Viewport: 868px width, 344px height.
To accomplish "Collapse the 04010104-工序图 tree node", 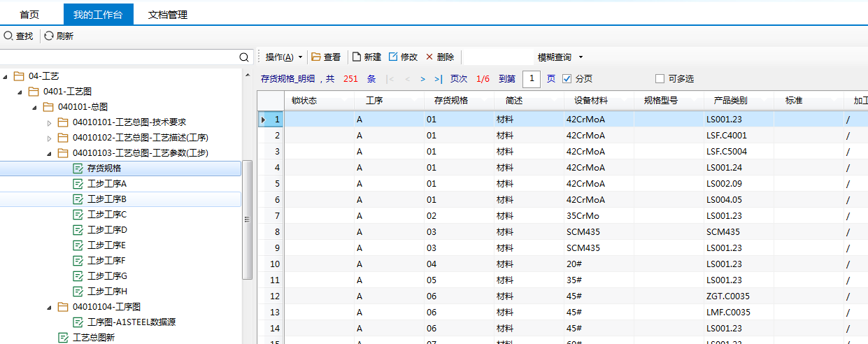I will pyautogui.click(x=49, y=307).
